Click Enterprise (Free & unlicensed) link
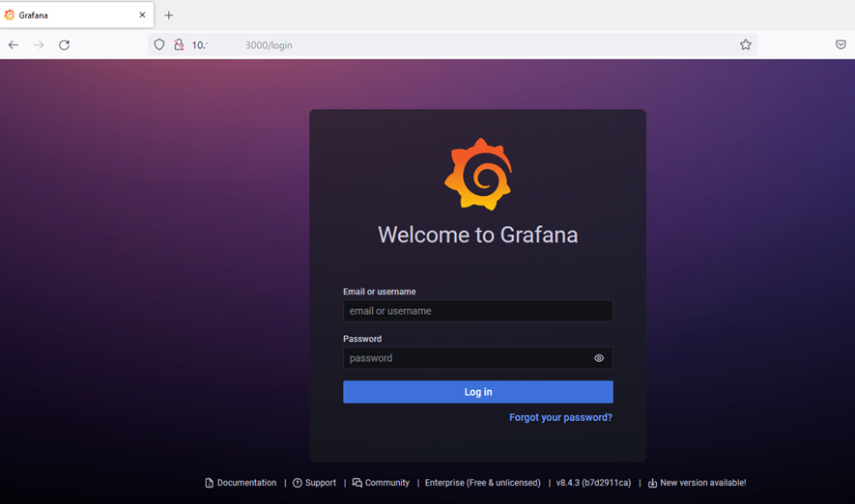Viewport: 855px width, 504px height. pos(483,483)
